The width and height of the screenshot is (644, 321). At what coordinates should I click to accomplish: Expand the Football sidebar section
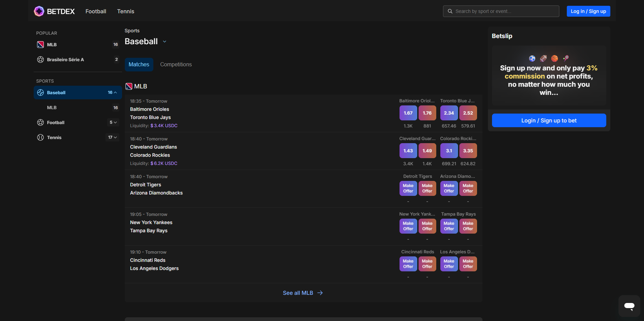click(x=115, y=122)
